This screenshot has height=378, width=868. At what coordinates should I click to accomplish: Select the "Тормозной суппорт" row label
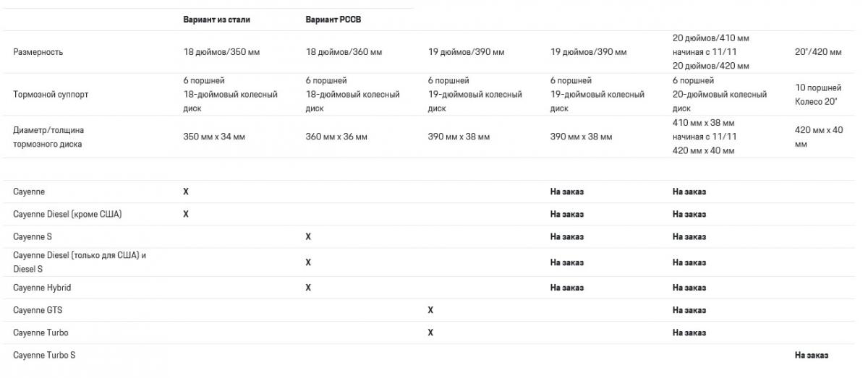(x=51, y=94)
